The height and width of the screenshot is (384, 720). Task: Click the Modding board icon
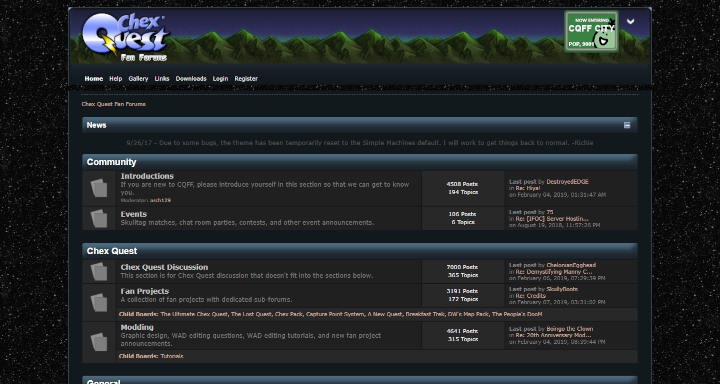coord(99,342)
